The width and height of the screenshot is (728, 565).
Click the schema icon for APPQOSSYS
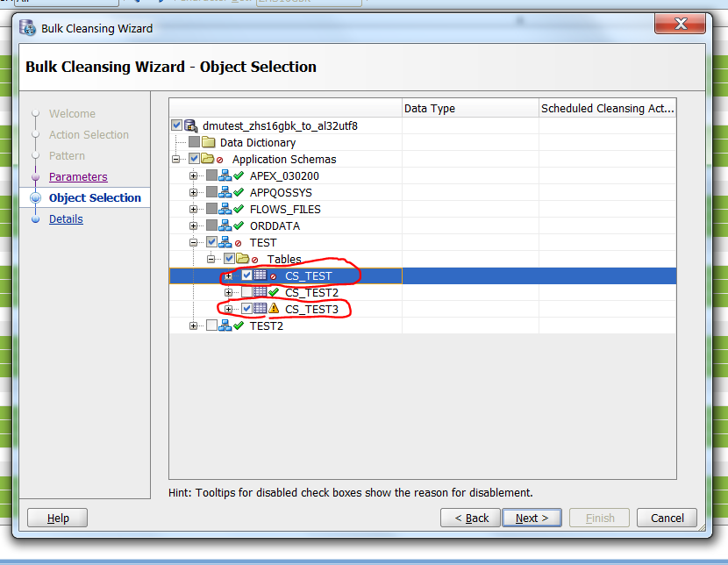coord(225,192)
